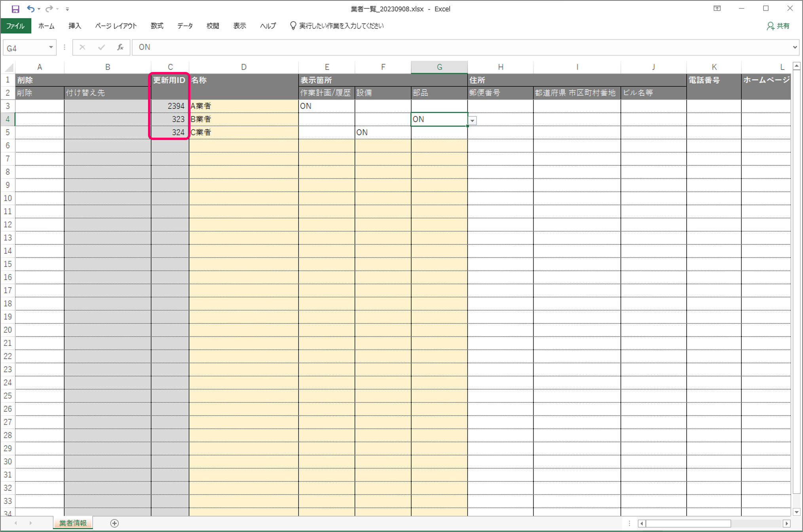Expand the formula bar with chevron
The image size is (803, 532).
(x=795, y=47)
